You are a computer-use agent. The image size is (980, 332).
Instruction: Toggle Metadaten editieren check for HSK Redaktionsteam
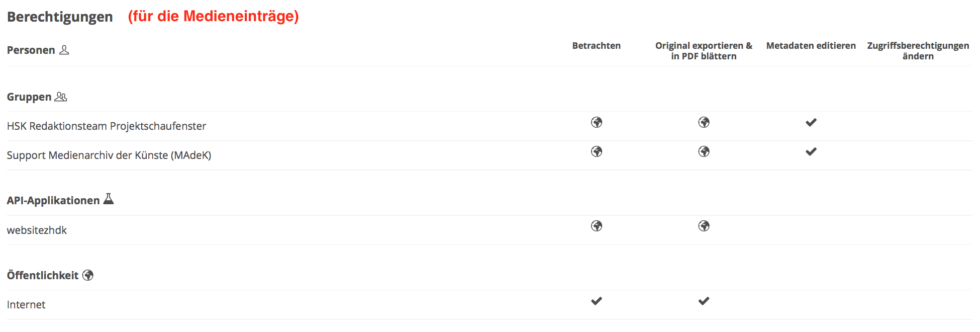(811, 122)
